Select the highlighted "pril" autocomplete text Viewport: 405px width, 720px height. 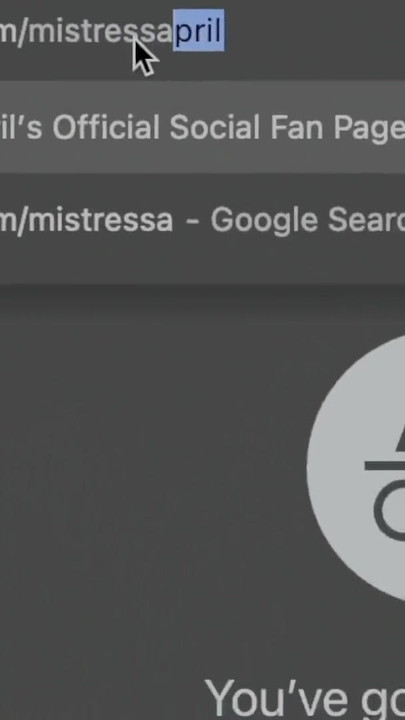(198, 30)
